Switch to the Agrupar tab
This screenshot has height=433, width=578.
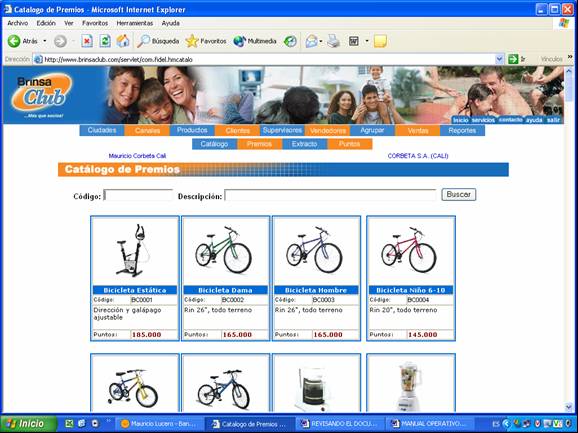click(x=372, y=130)
